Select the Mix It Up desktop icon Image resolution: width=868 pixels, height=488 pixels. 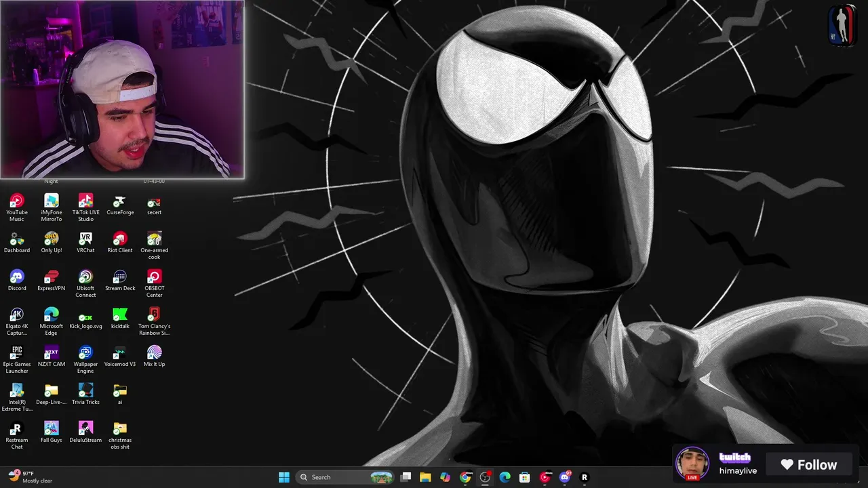tap(154, 357)
